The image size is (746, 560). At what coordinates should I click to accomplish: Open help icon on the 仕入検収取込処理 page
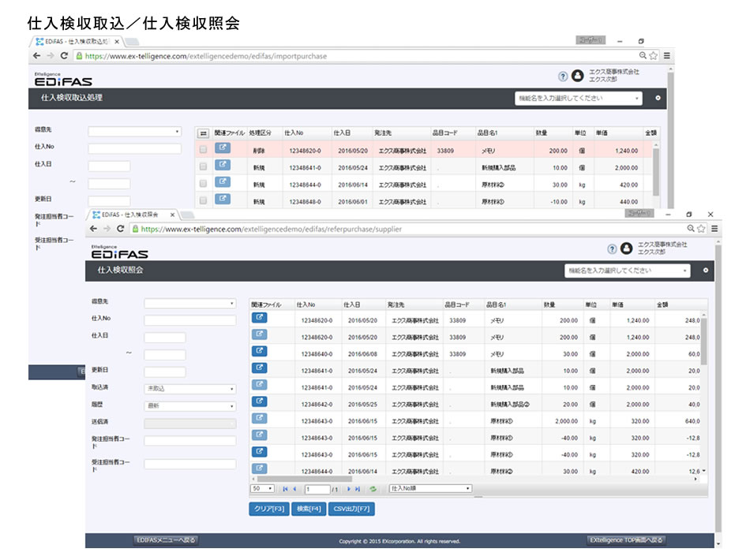coord(563,76)
